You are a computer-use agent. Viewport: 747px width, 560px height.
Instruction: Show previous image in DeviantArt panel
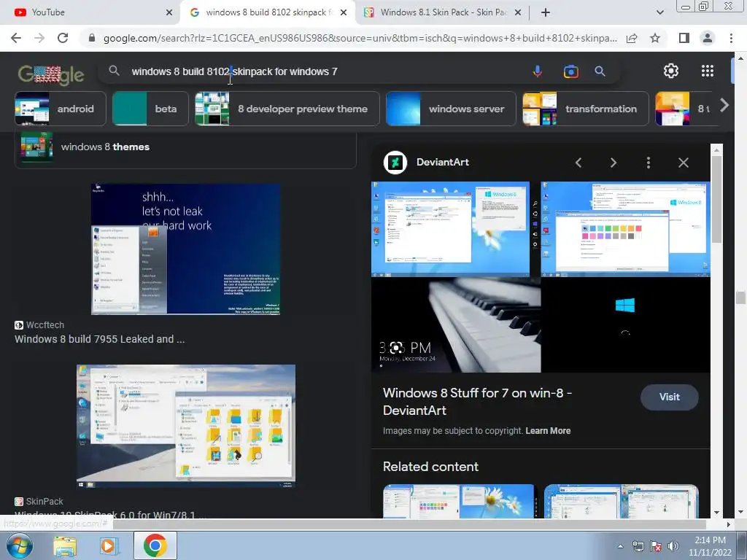click(578, 163)
